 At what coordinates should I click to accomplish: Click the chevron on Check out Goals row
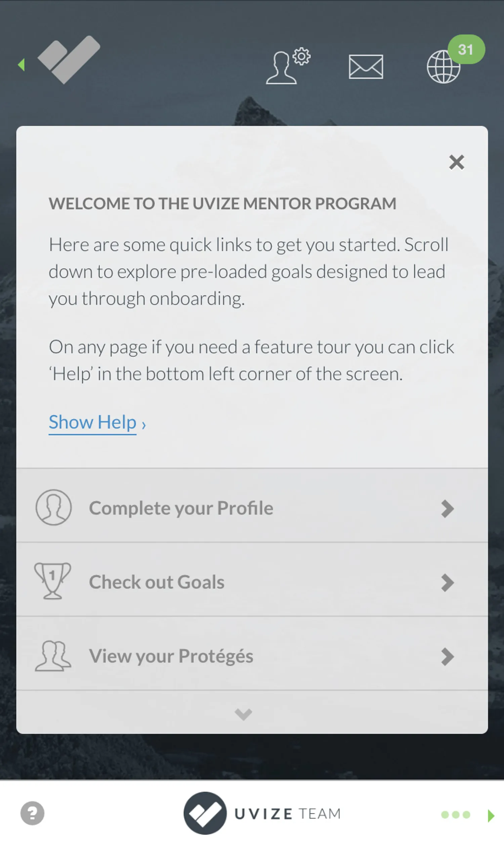coord(448,583)
